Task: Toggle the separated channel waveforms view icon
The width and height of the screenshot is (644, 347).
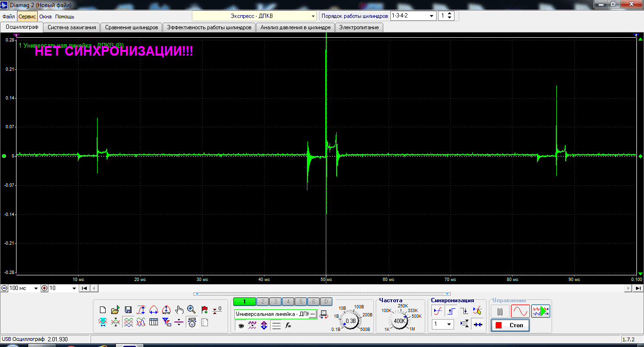Action: pyautogui.click(x=128, y=322)
